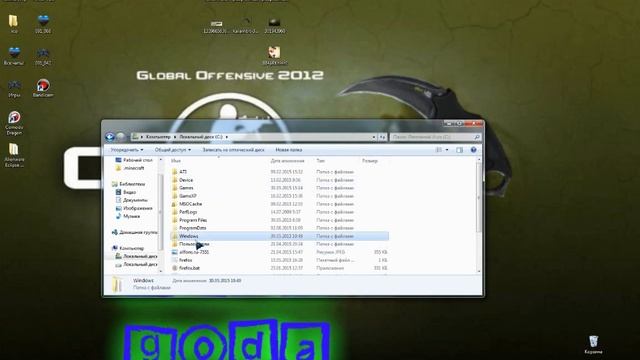Select Домашняя группа in navigation pane
Viewport: 640px width, 360px height.
point(135,232)
